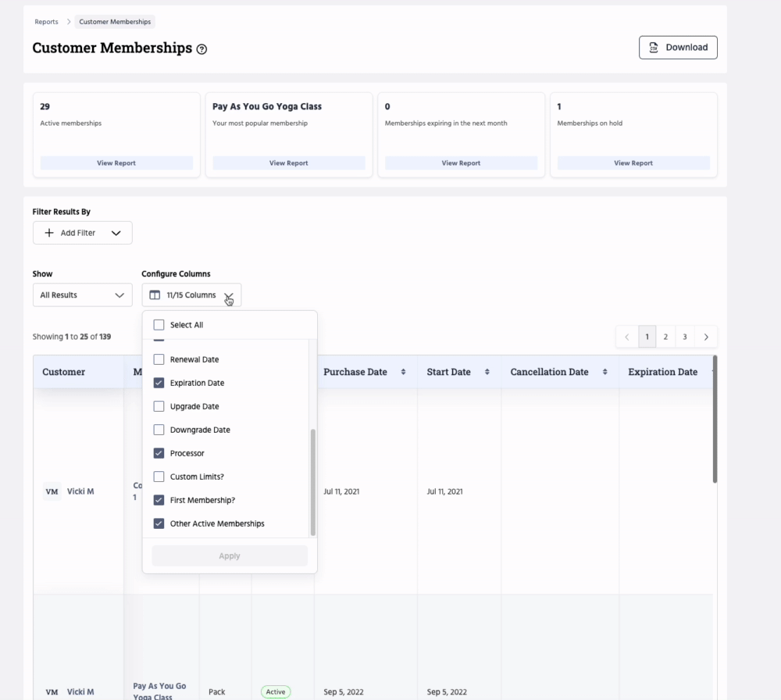
Task: Click the help icon beside Customer Memberships
Action: point(202,49)
